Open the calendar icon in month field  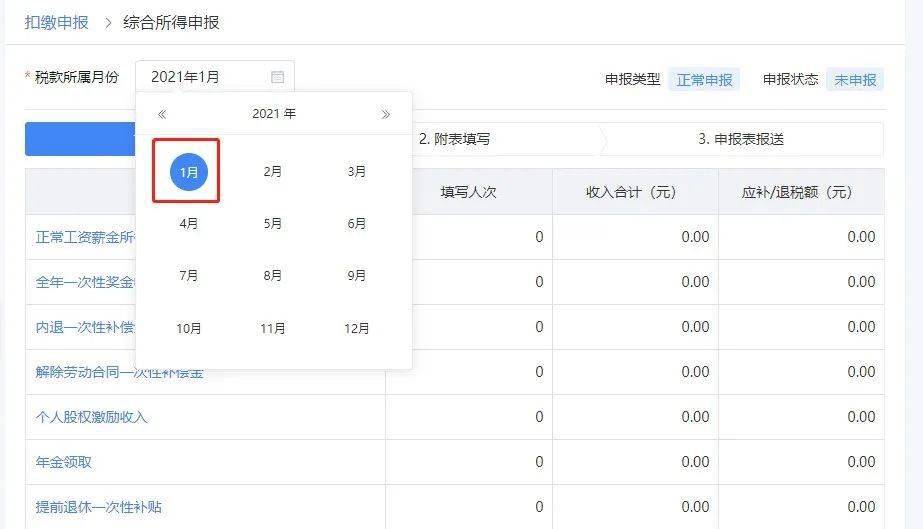(277, 77)
